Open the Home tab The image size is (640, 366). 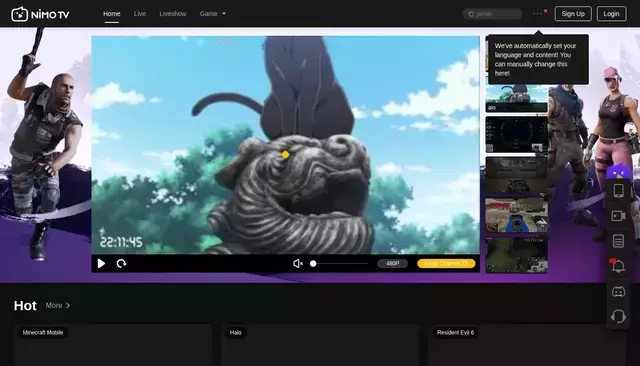[111, 14]
